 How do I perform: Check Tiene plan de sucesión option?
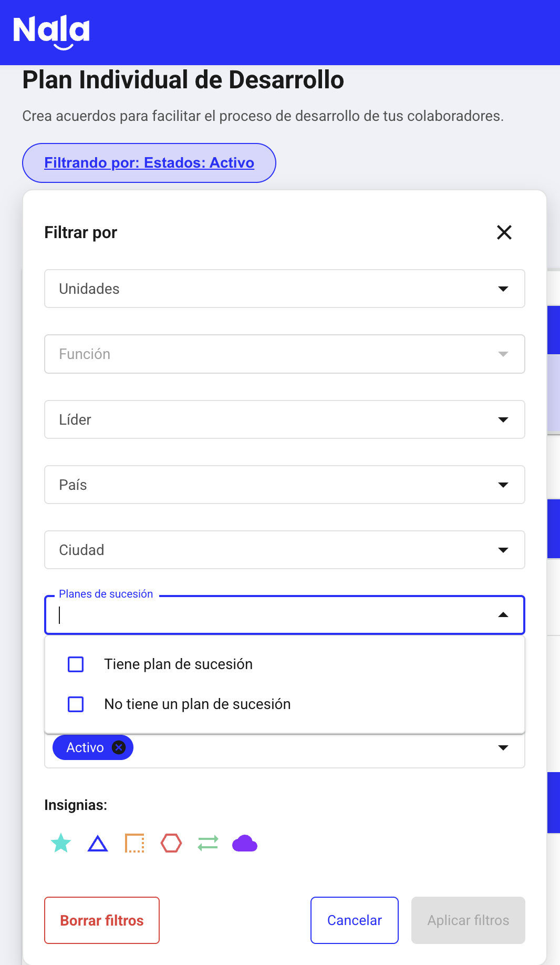tap(76, 664)
